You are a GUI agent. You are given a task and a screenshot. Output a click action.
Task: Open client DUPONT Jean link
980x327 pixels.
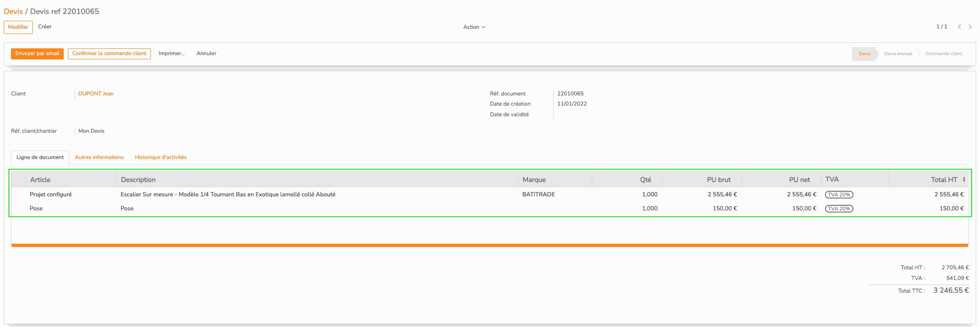coord(96,94)
